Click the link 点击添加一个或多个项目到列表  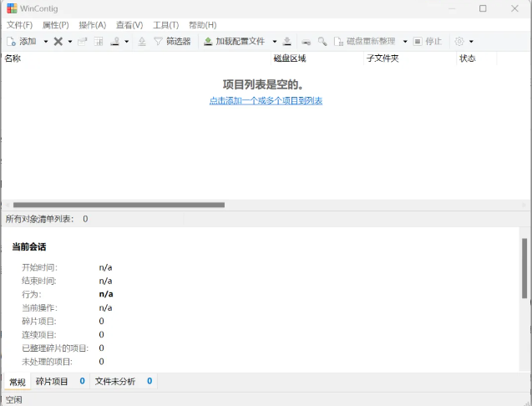pos(266,100)
